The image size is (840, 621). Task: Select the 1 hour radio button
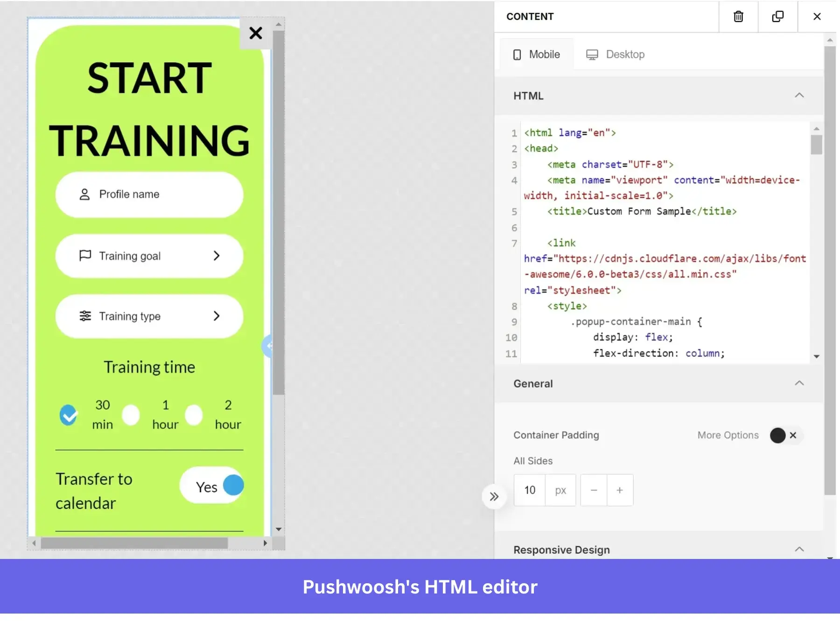(x=131, y=415)
